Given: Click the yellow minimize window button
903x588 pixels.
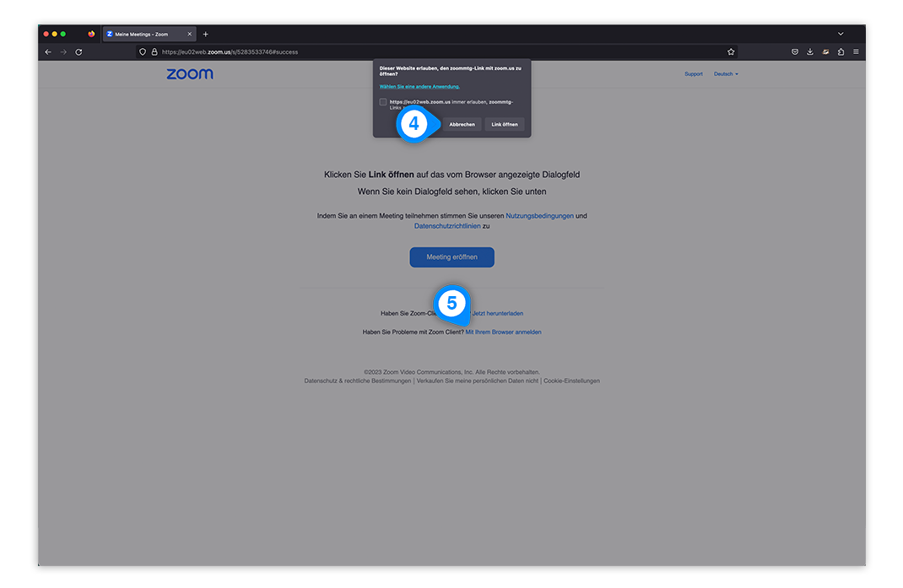Looking at the screenshot, I should (55, 34).
